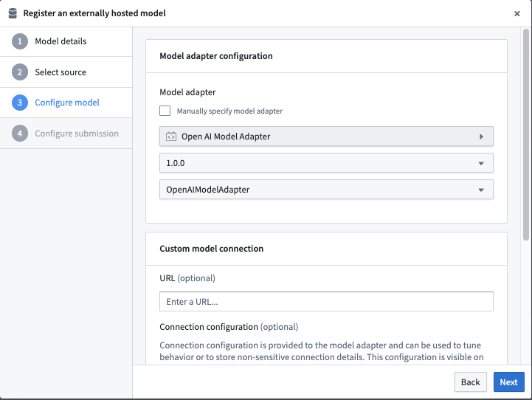Click the Model adapter configuration heading
This screenshot has width=532, height=400.
tap(216, 56)
